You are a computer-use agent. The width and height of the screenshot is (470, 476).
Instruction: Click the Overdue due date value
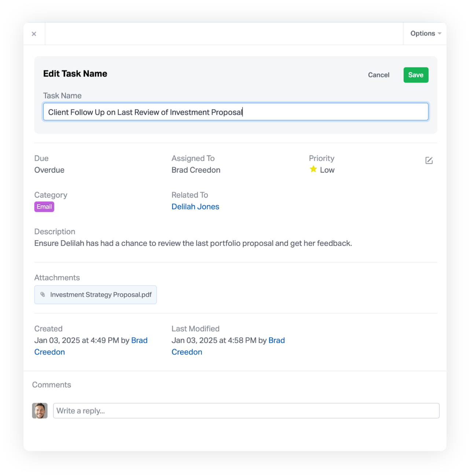pyautogui.click(x=49, y=170)
